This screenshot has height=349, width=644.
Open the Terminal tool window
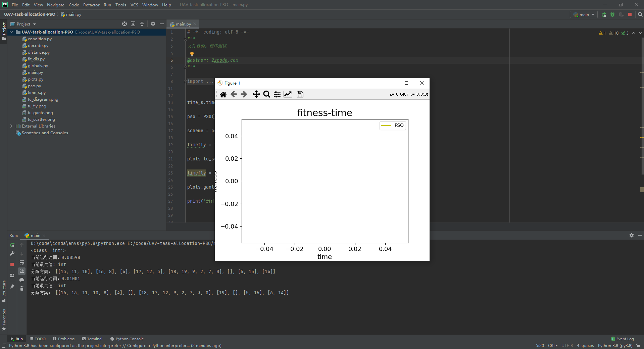[92, 339]
